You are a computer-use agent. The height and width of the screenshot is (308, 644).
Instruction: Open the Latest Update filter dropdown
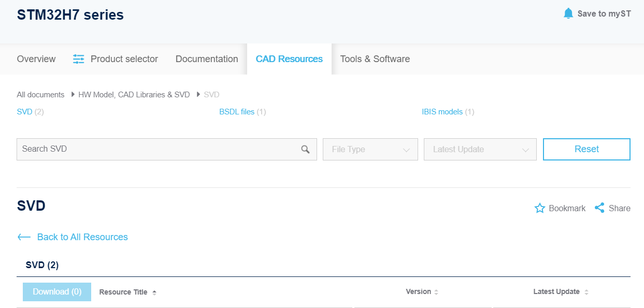coord(480,149)
